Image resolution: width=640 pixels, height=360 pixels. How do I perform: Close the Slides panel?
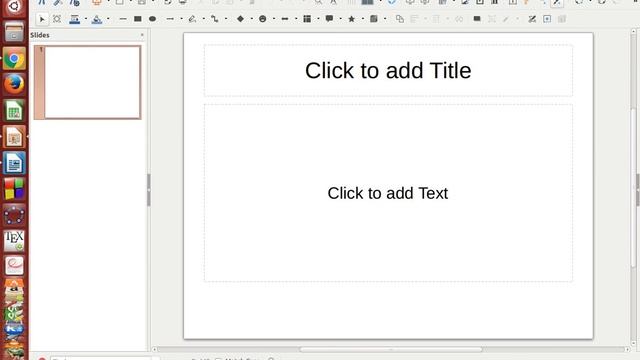point(142,35)
